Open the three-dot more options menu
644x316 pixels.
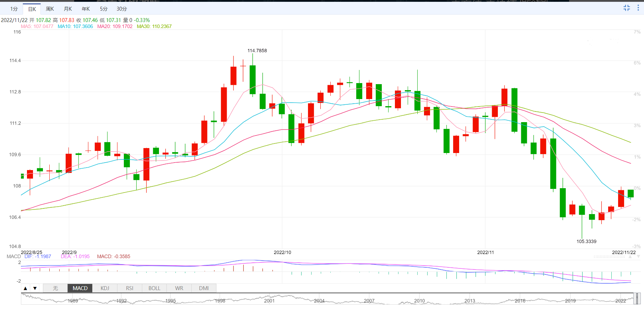(638, 8)
